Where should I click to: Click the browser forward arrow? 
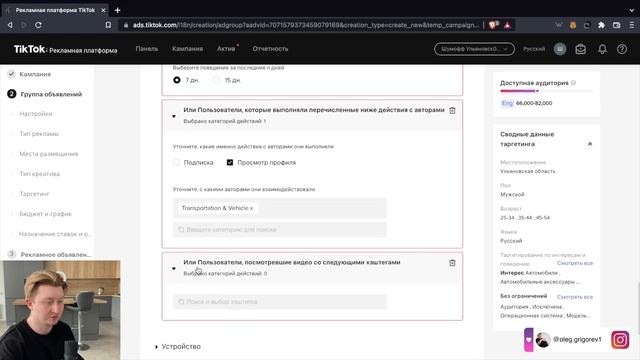(24, 25)
